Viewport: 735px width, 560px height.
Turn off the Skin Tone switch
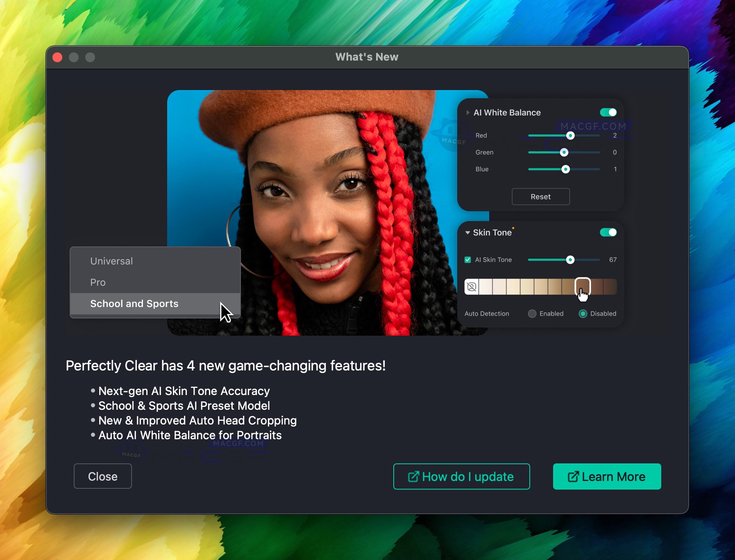tap(608, 233)
